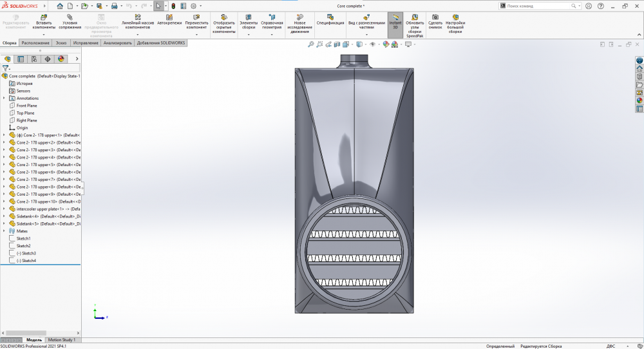Viewport: 644px width, 349px height.
Task: Open the DisplayManager tab icon
Action: (61, 59)
